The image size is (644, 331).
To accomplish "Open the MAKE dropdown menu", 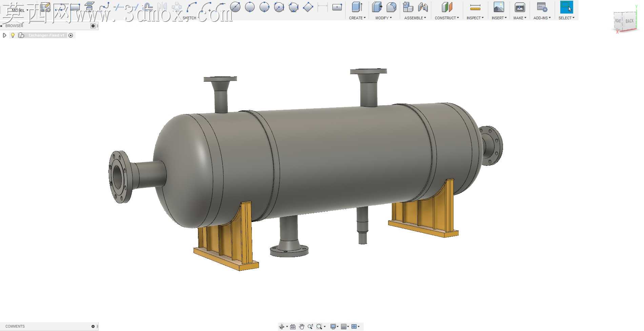I will (x=520, y=18).
